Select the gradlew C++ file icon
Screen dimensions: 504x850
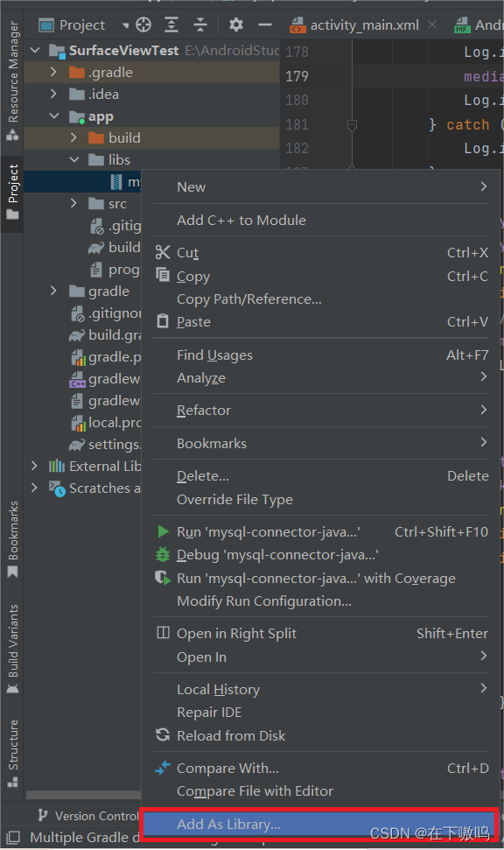[78, 379]
